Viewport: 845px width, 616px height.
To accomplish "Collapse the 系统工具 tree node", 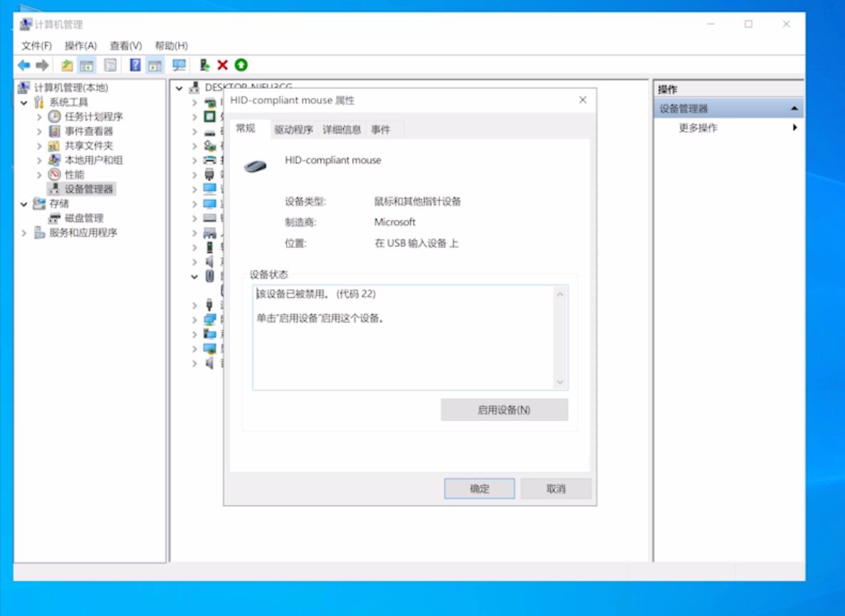I will pos(23,103).
